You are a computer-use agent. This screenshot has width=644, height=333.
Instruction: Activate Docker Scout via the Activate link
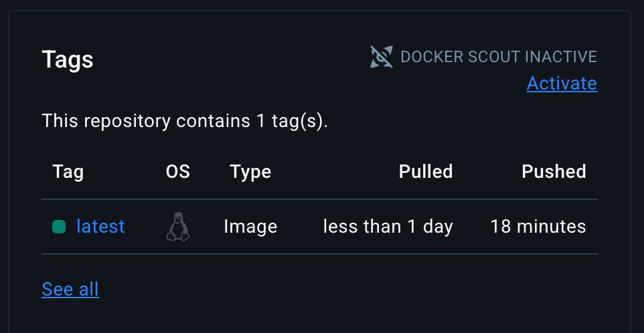(x=562, y=84)
